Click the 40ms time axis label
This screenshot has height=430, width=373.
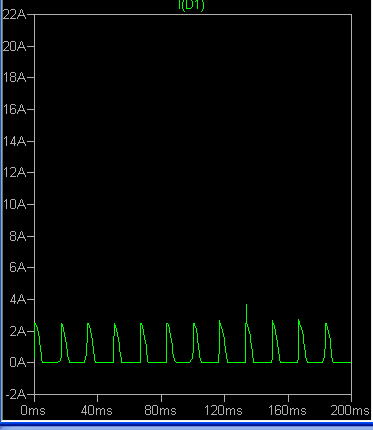coord(97,410)
